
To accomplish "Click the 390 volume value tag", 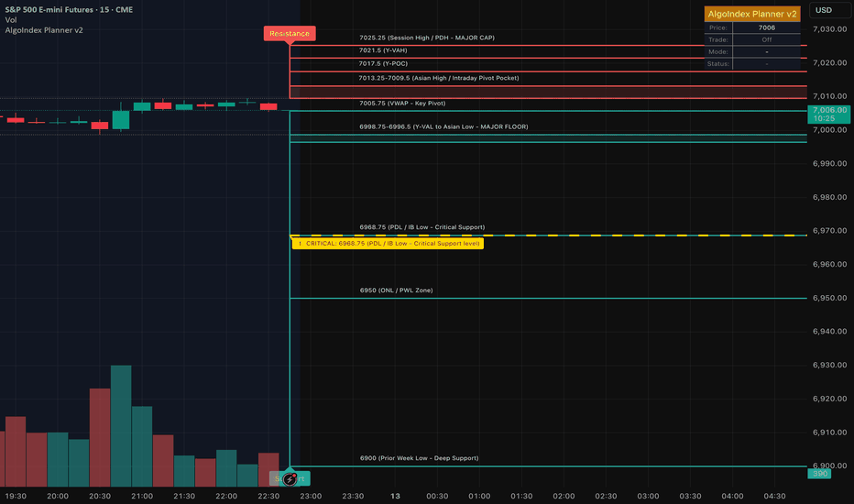I will pos(820,473).
